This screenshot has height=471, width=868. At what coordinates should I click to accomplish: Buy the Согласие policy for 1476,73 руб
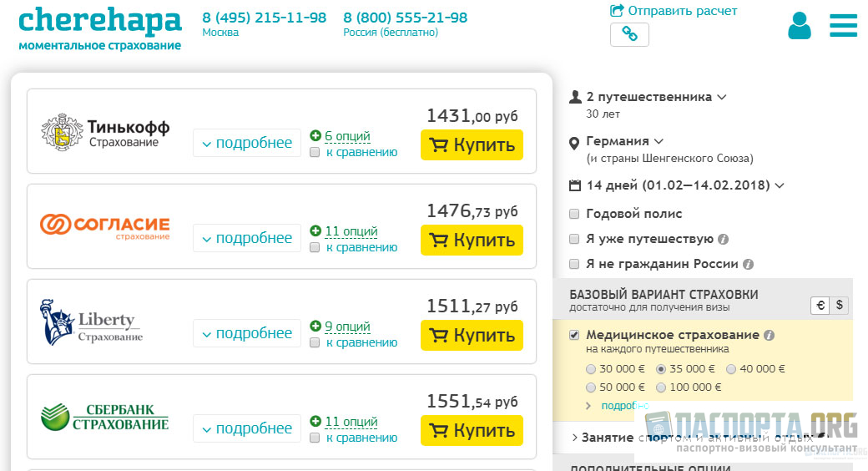(x=472, y=241)
